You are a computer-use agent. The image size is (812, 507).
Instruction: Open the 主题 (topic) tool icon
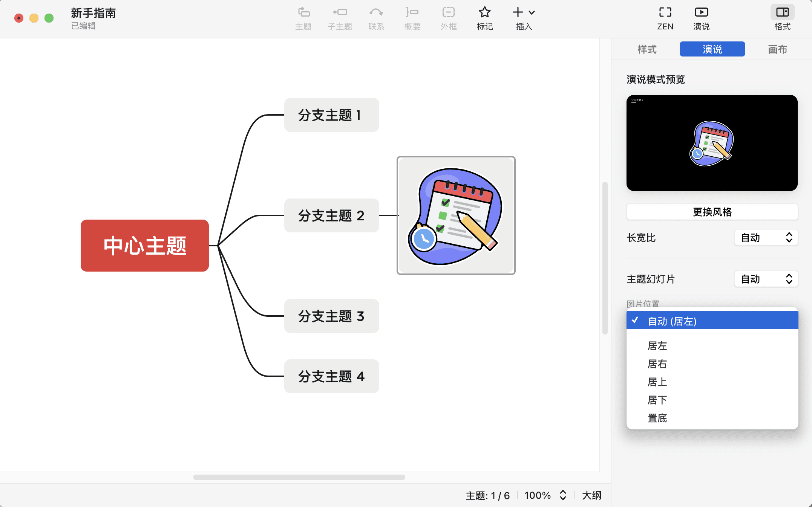303,12
